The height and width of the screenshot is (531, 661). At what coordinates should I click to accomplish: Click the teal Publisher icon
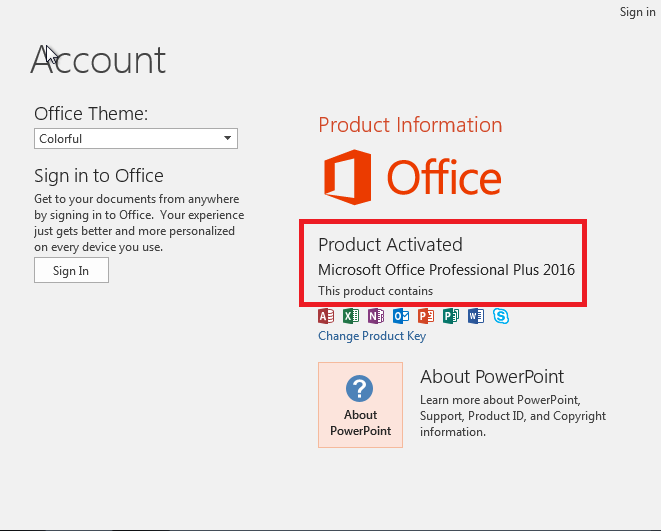click(451, 316)
